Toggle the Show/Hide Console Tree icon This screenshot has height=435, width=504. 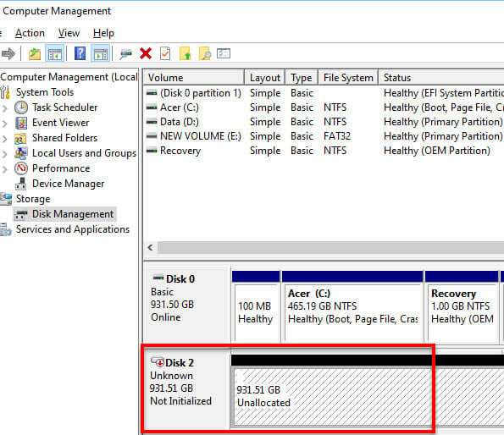pos(55,53)
